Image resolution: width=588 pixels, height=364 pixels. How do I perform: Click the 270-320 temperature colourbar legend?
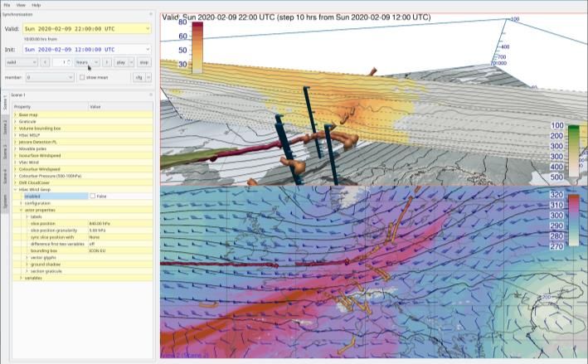click(574, 220)
